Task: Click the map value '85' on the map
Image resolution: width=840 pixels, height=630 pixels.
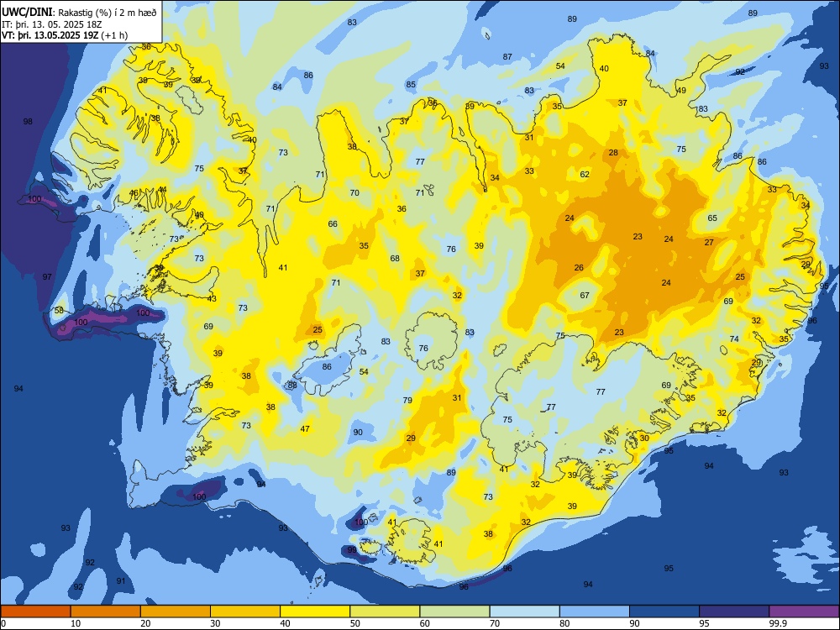Action: [x=411, y=85]
